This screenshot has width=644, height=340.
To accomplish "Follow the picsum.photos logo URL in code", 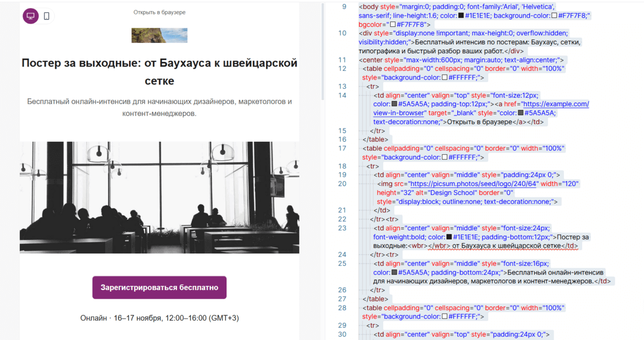I will pyautogui.click(x=478, y=184).
